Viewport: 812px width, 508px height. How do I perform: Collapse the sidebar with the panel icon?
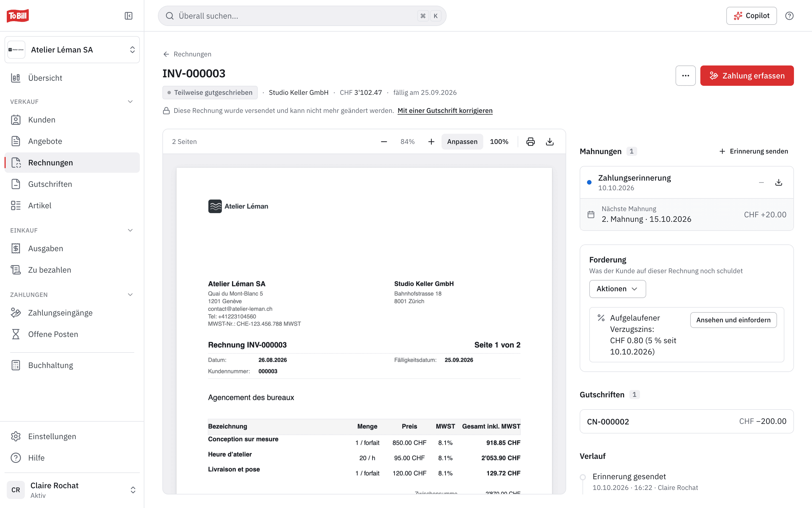(129, 16)
